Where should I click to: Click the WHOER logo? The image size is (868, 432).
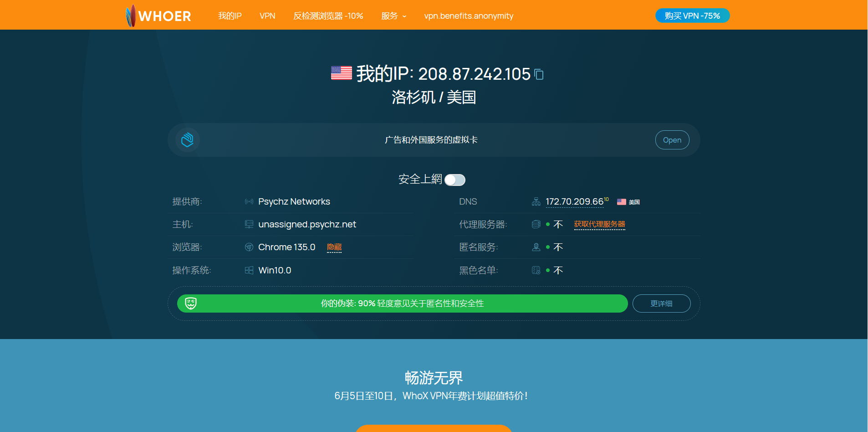point(158,15)
